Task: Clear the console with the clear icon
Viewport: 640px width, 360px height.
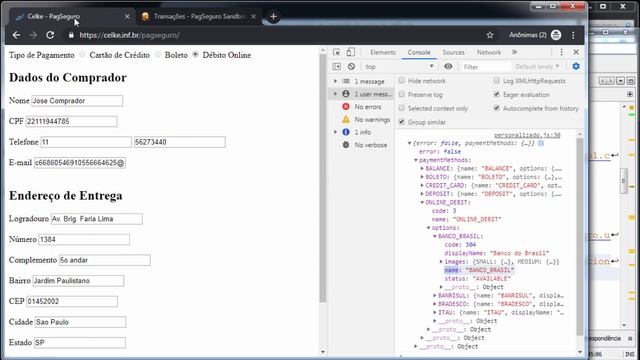Action: click(x=351, y=67)
